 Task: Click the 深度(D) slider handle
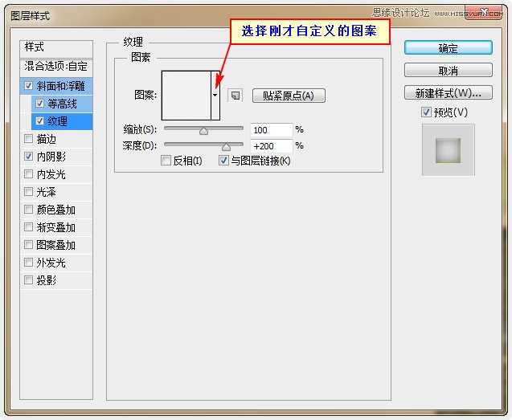[x=226, y=147]
